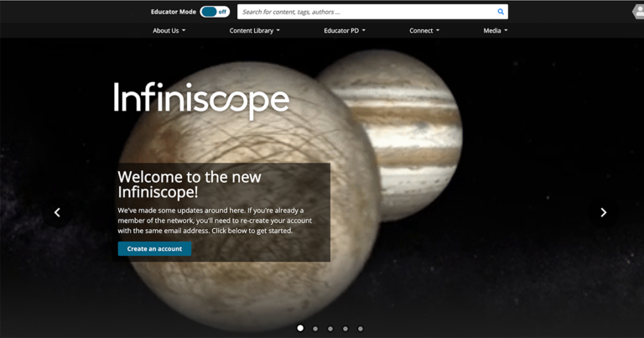
Task: Expand the Connect dropdown
Action: (424, 31)
